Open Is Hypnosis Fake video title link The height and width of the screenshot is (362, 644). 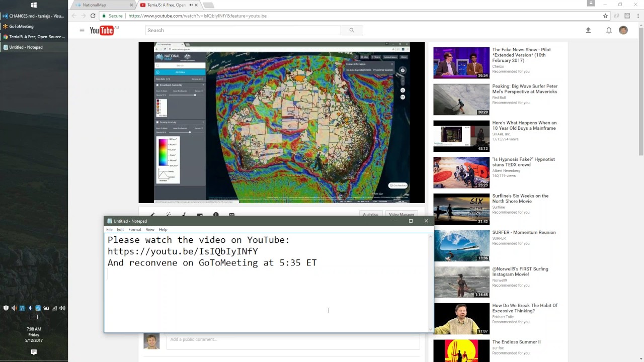point(523,162)
